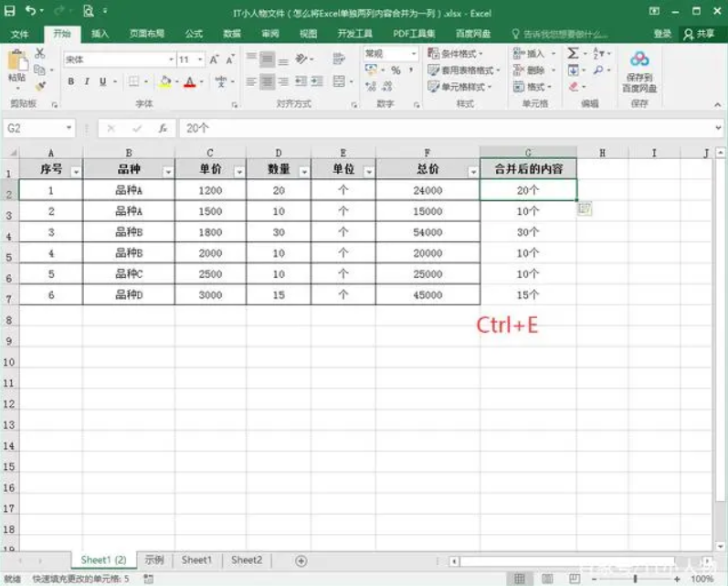Image resolution: width=728 pixels, height=586 pixels.
Task: Click the Save icon in quick access toolbar
Action: tap(10, 11)
